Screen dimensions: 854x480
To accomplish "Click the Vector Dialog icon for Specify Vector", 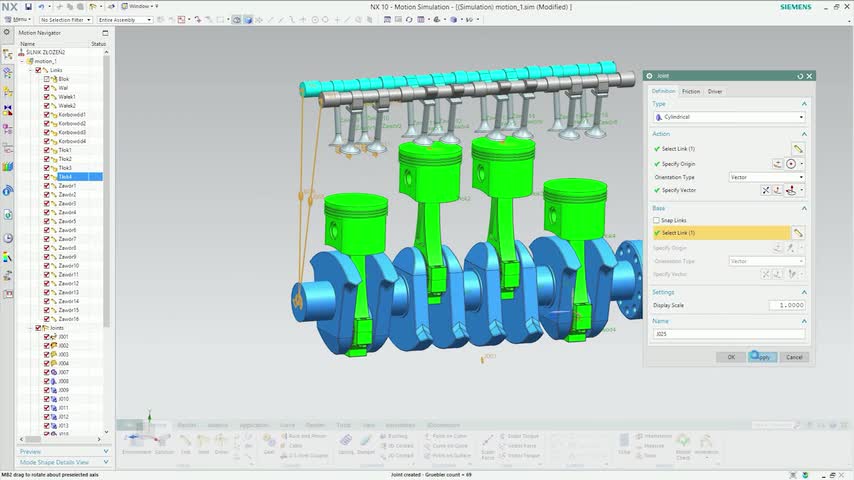I will tap(778, 190).
